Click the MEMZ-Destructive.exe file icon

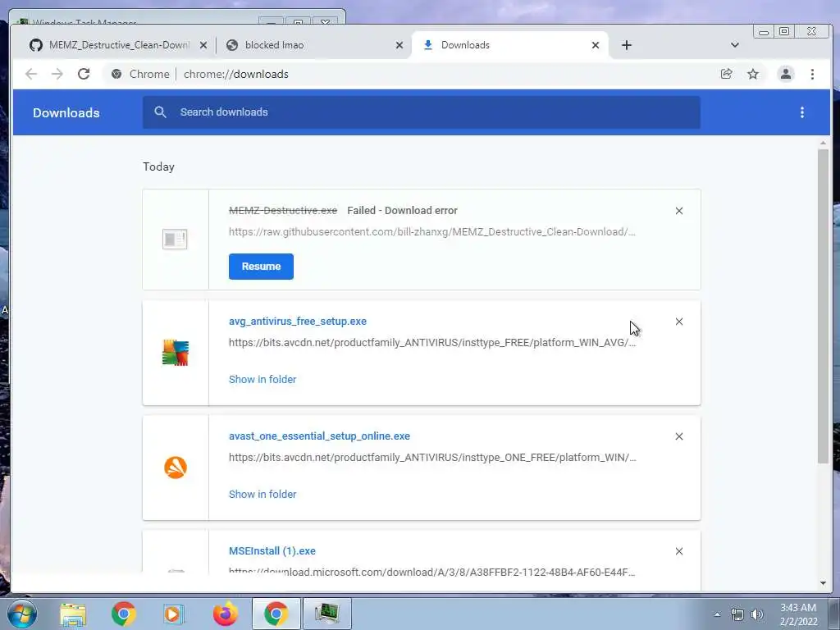point(175,239)
